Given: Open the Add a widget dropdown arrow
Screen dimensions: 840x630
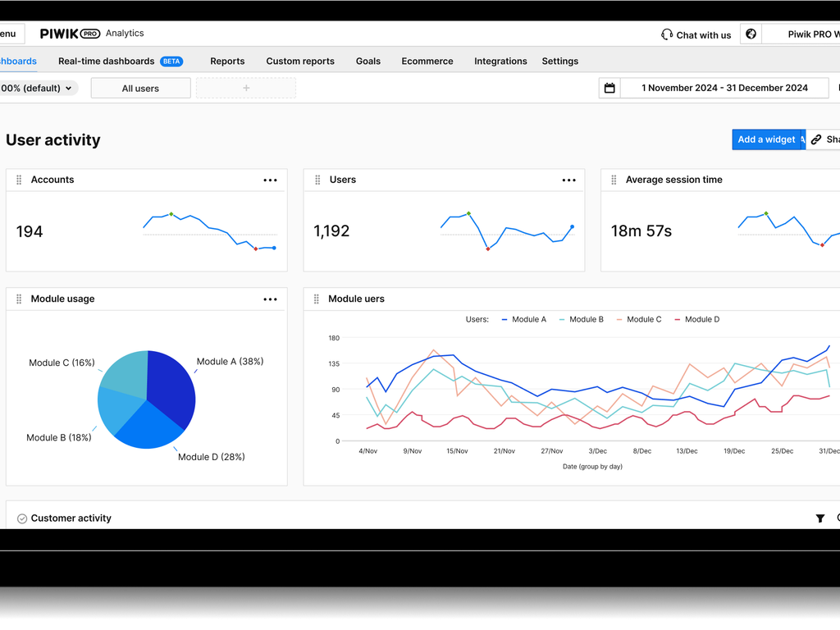Looking at the screenshot, I should (801, 139).
